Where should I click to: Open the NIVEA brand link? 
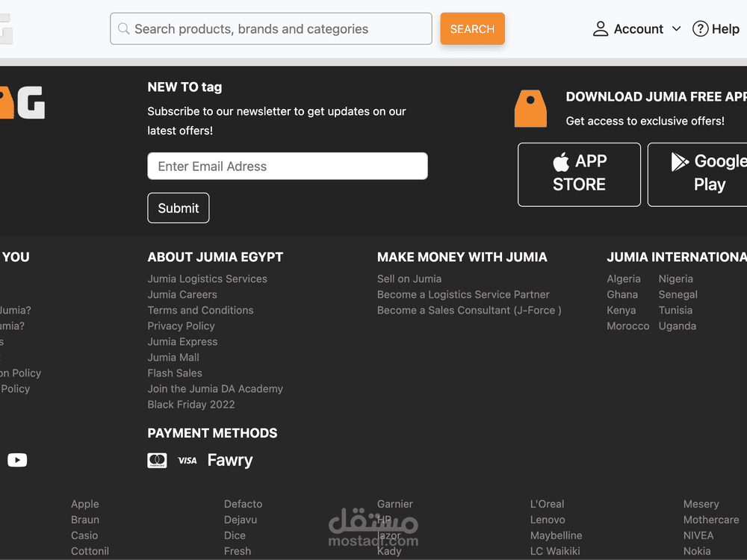point(698,535)
